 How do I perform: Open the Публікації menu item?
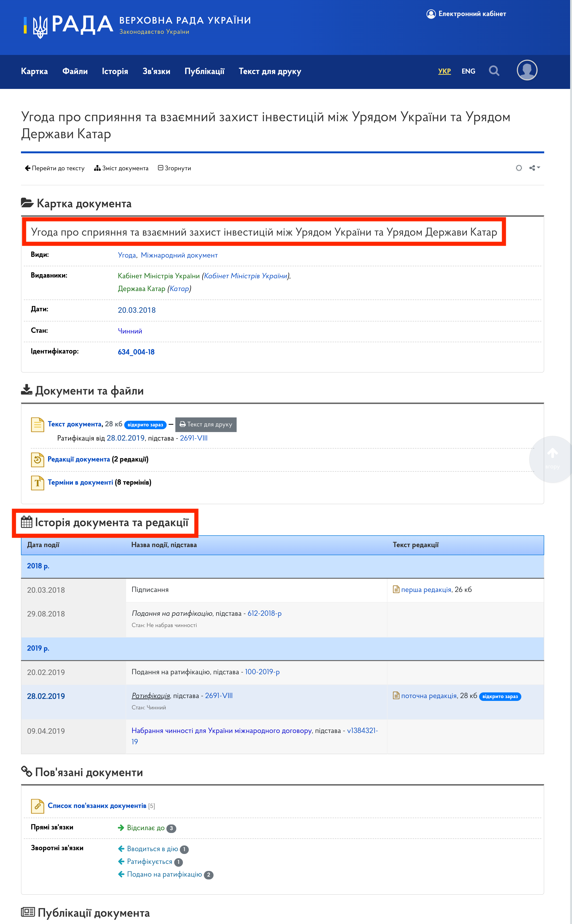pos(204,71)
